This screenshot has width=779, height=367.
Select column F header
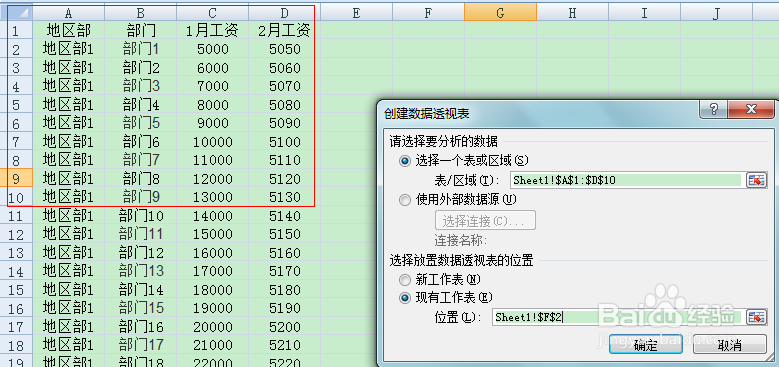[x=429, y=12]
